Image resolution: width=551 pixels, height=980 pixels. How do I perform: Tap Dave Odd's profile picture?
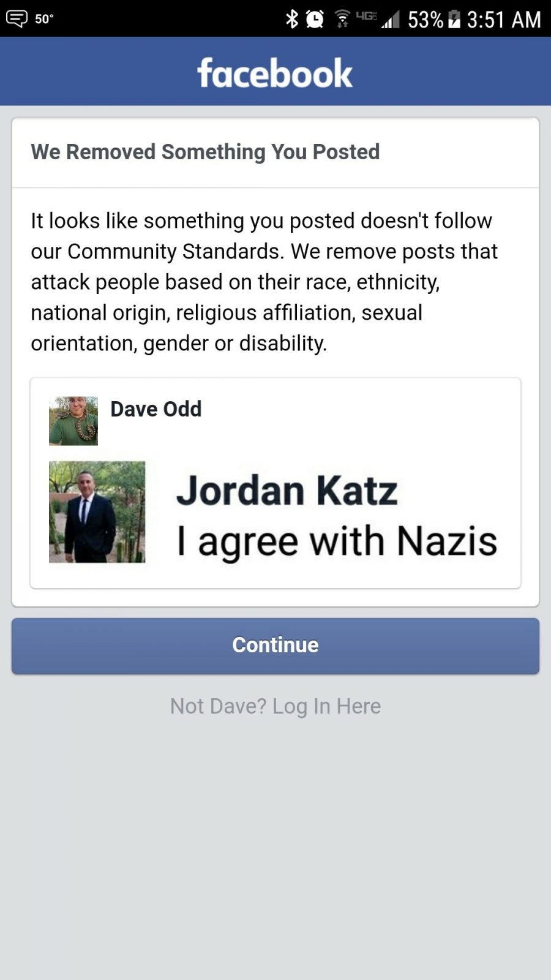[73, 420]
